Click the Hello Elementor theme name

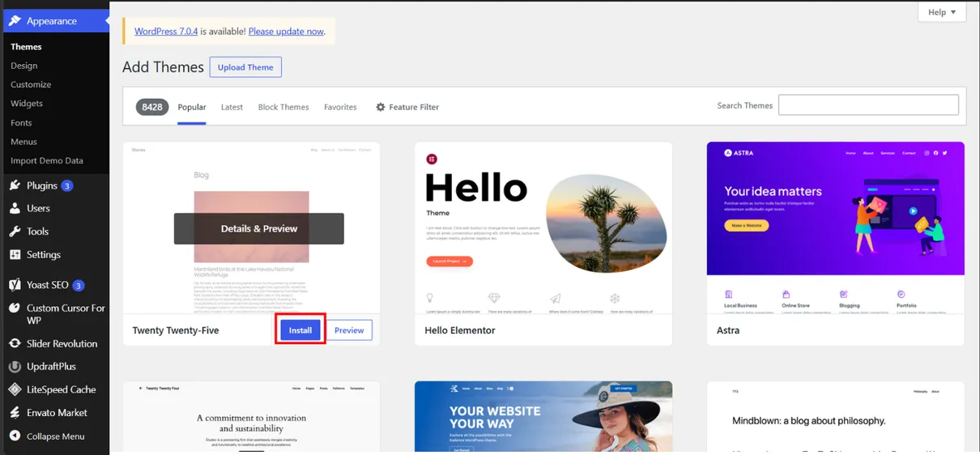[460, 330]
